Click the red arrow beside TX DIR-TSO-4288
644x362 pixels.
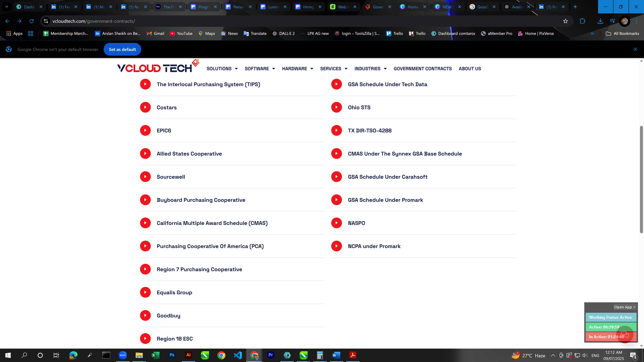point(336,130)
